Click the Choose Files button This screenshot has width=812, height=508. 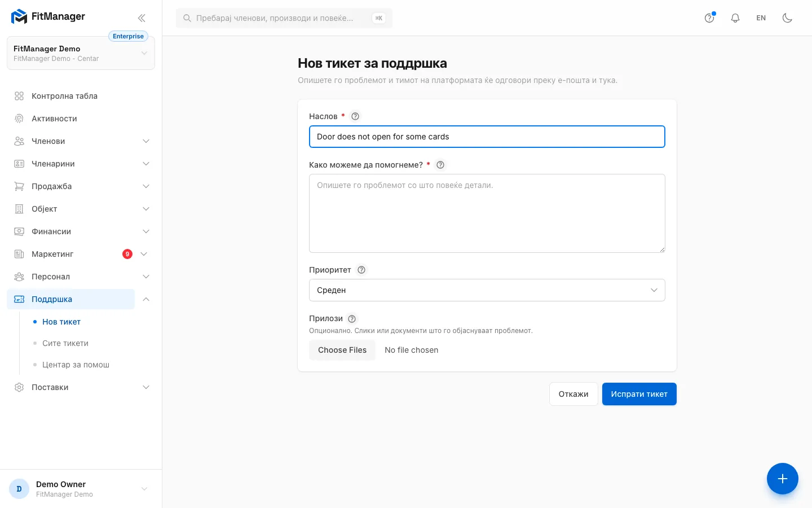tap(342, 350)
